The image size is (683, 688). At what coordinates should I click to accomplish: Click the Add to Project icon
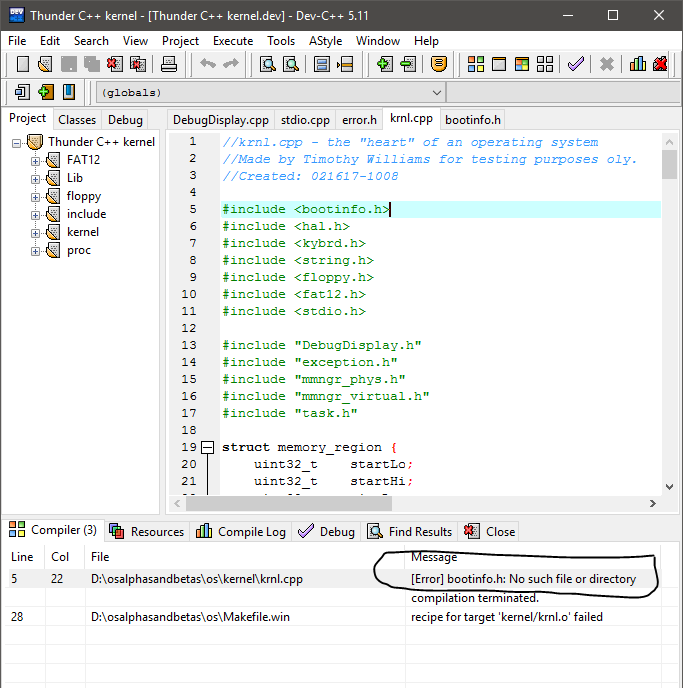click(385, 64)
